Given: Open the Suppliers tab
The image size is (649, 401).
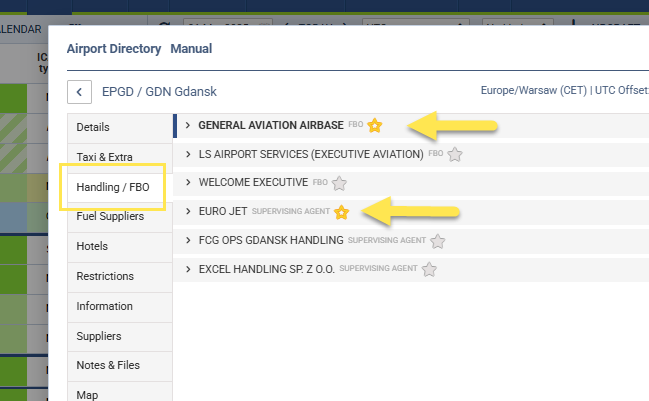Looking at the screenshot, I should pyautogui.click(x=120, y=336).
